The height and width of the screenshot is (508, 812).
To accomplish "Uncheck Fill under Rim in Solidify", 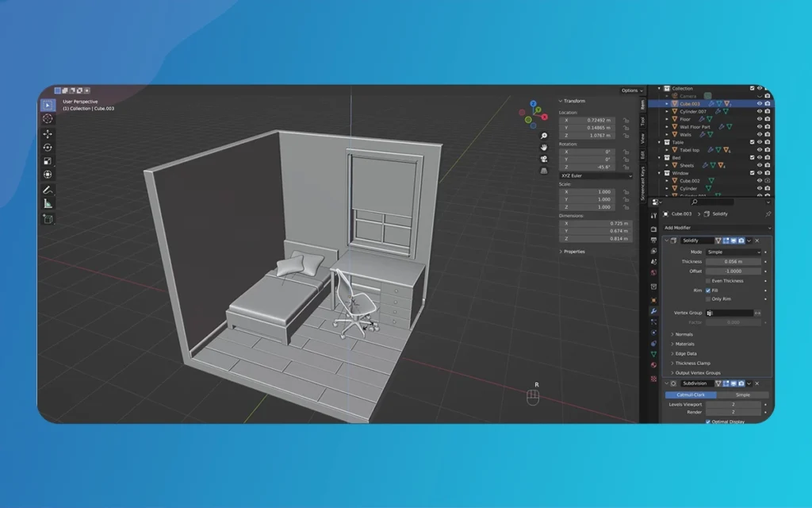I will tap(707, 291).
